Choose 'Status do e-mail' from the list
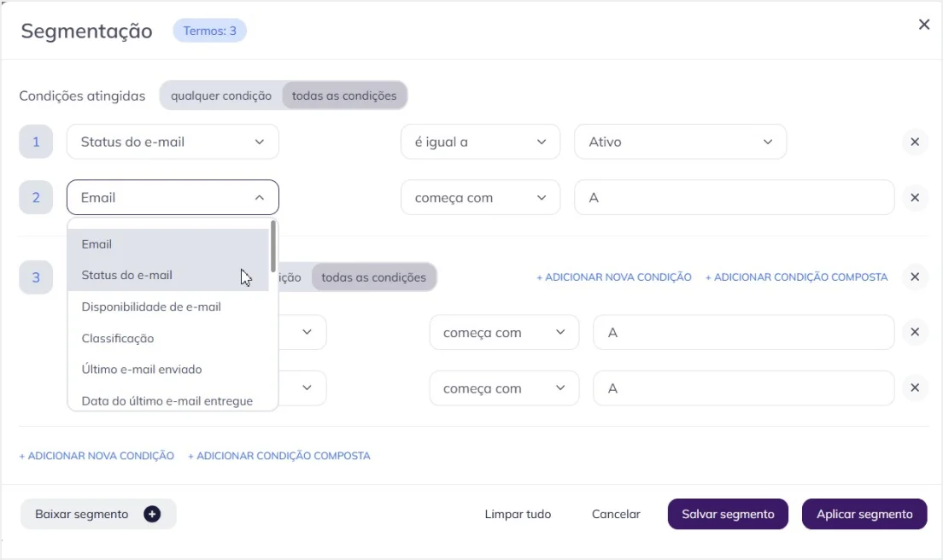This screenshot has width=943, height=560. [x=127, y=275]
